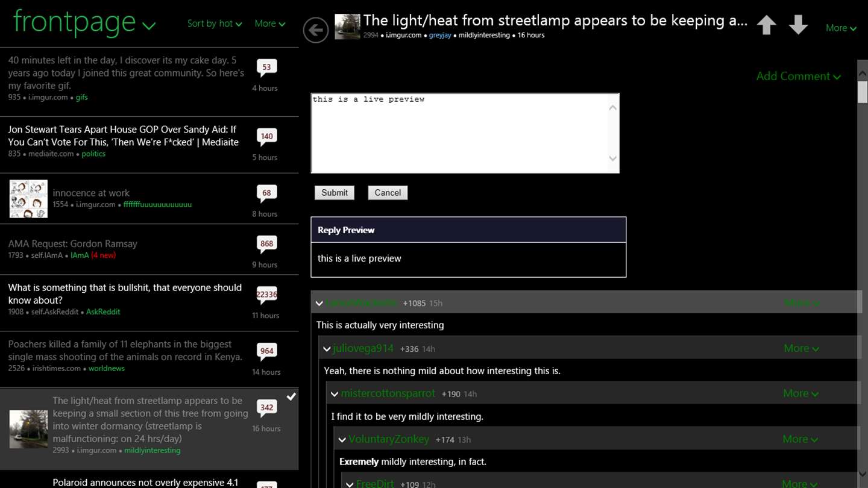The width and height of the screenshot is (868, 488).
Task: Click the back arrow circle icon
Action: (x=316, y=30)
